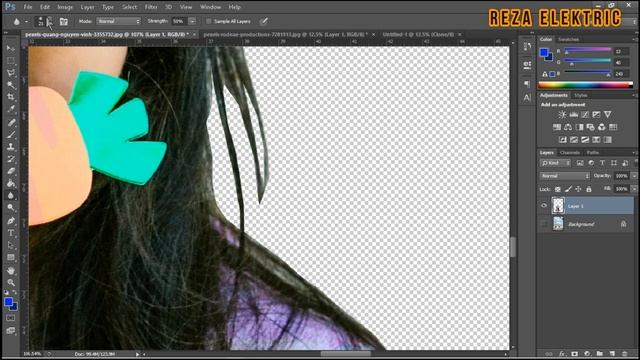
Task: Select the Pen tool
Action: (x=11, y=221)
